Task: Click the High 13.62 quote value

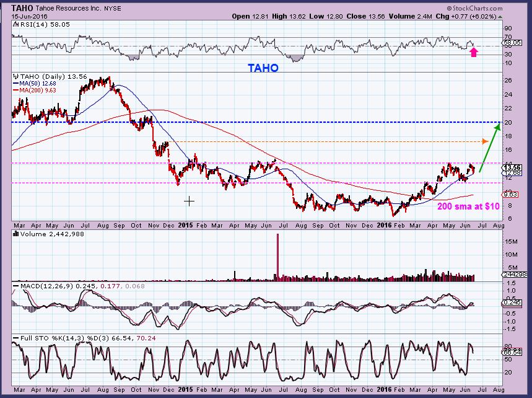Action: tap(289, 16)
